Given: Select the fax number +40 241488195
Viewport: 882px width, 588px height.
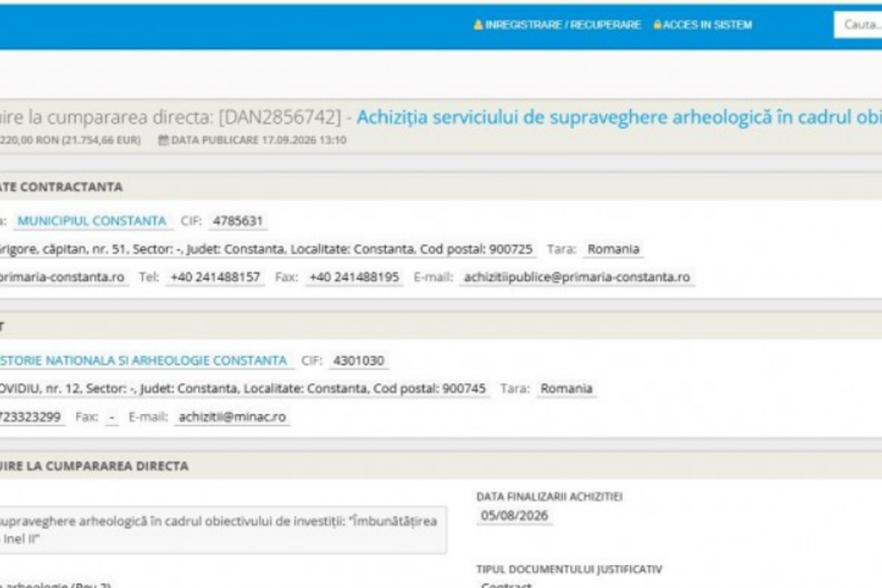Looking at the screenshot, I should pos(354,277).
